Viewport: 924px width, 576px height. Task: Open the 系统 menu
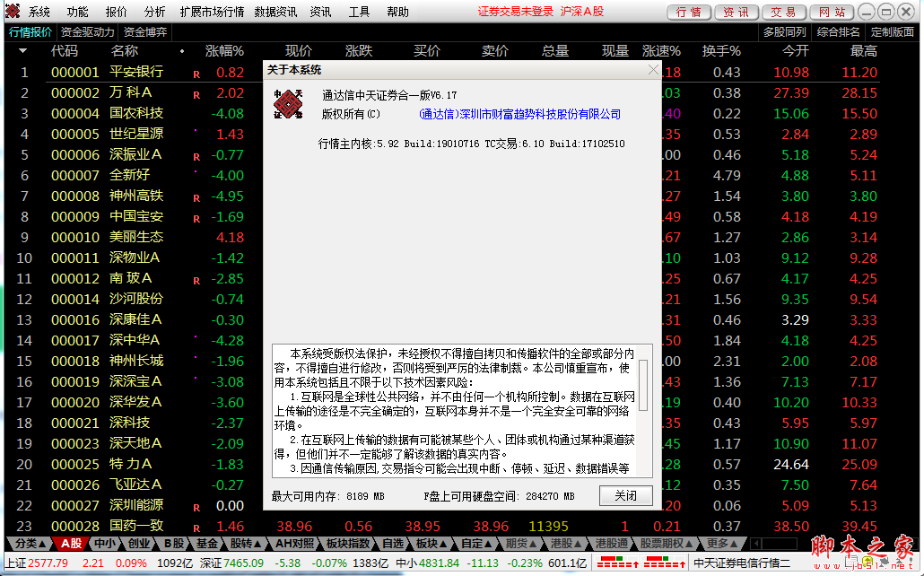(39, 12)
